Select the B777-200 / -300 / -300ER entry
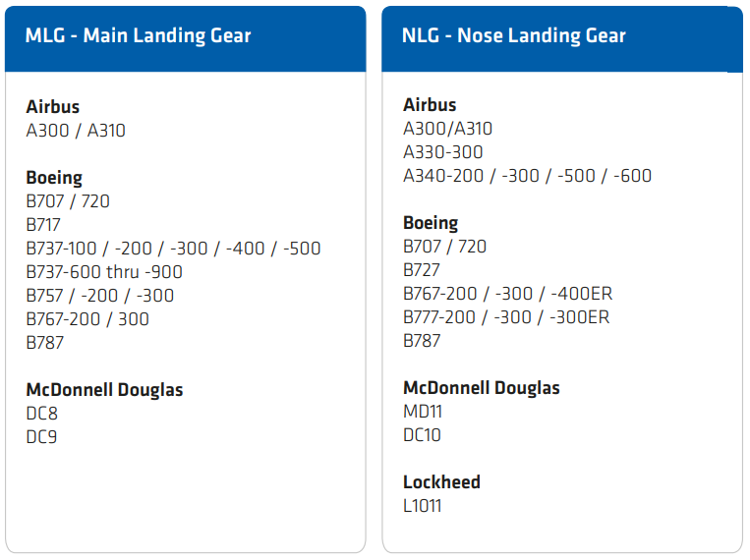 coord(506,317)
